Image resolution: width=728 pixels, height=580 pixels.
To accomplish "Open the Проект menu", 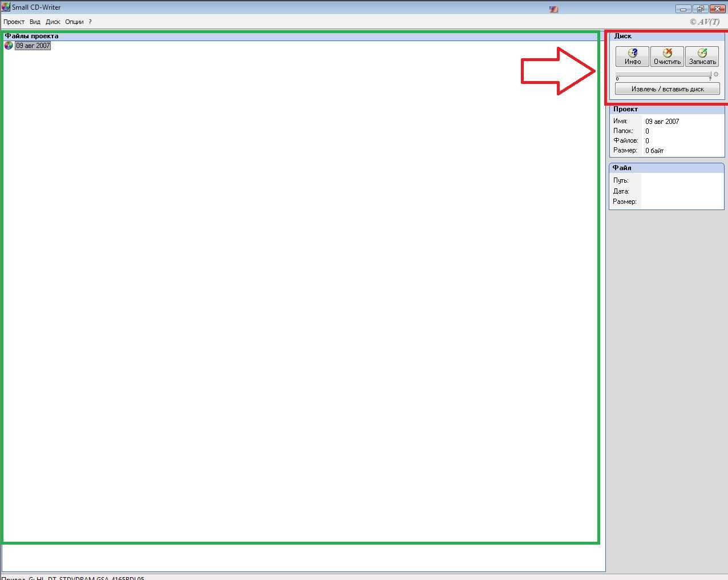I will point(14,22).
